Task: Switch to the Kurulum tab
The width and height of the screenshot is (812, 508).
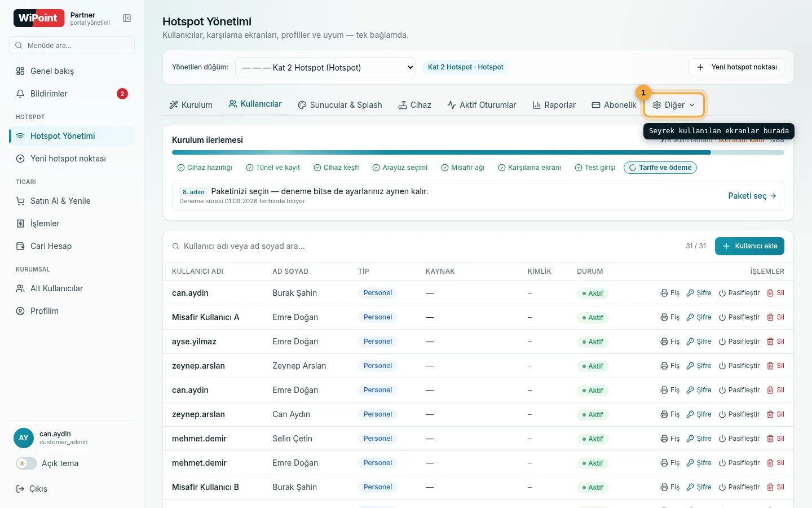Action: click(x=191, y=105)
